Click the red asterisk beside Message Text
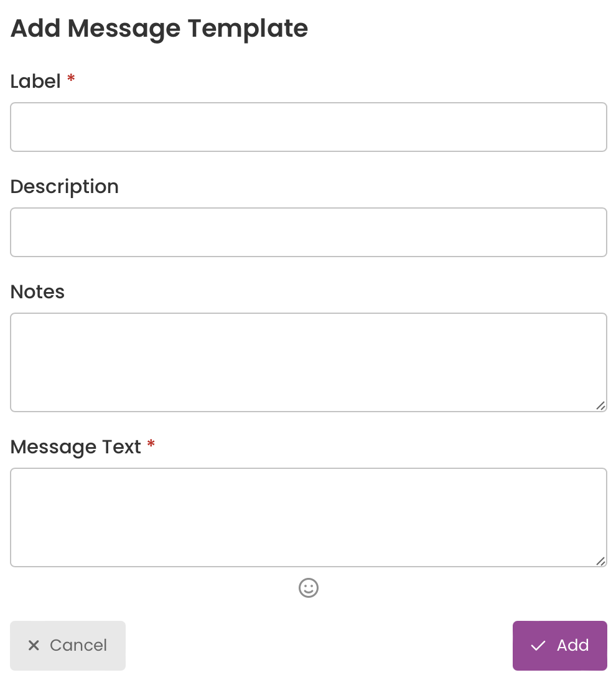616x680 pixels. [151, 443]
